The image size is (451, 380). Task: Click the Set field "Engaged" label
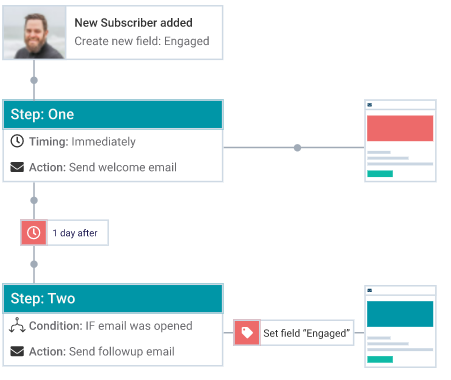[x=307, y=333]
